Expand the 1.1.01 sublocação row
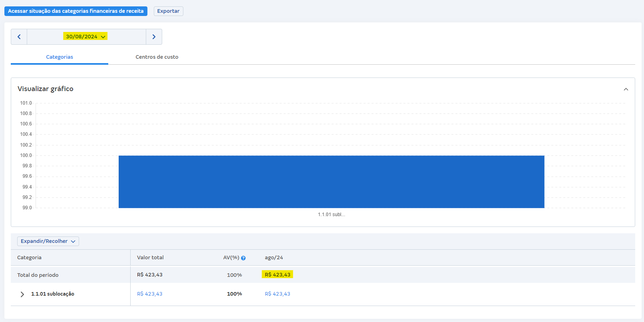The image size is (644, 322). coord(22,294)
